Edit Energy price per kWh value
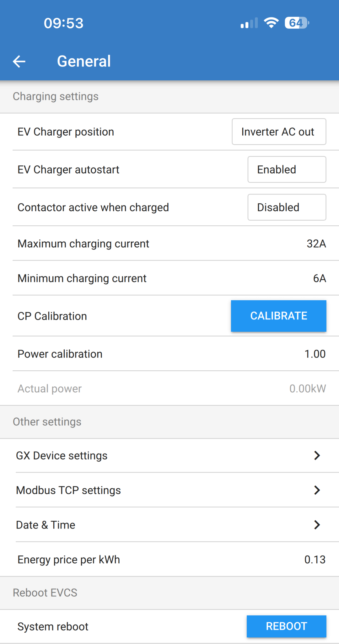The width and height of the screenshot is (339, 644). pyautogui.click(x=315, y=560)
